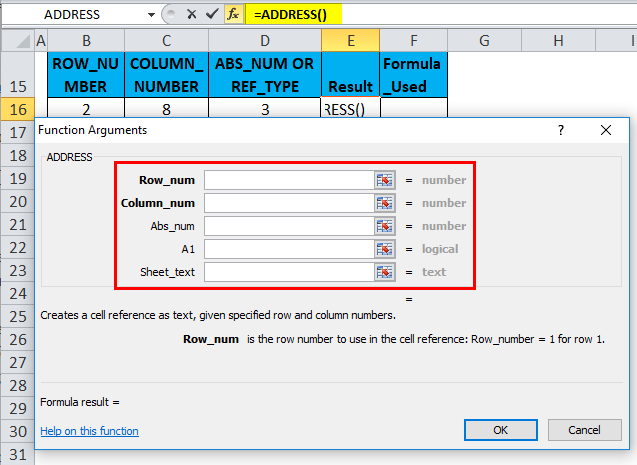This screenshot has height=465, width=637.
Task: Confirm formula entry with the checkmark icon
Action: coord(212,15)
